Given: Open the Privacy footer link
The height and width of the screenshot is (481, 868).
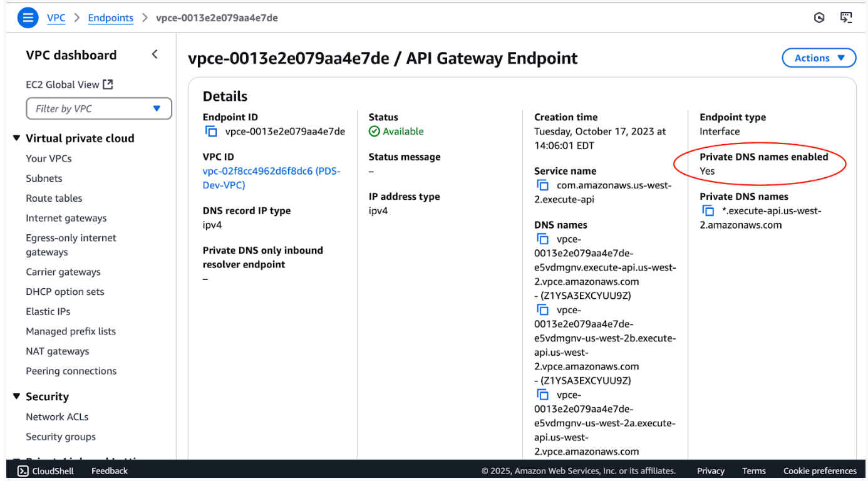Looking at the screenshot, I should pyautogui.click(x=711, y=471).
